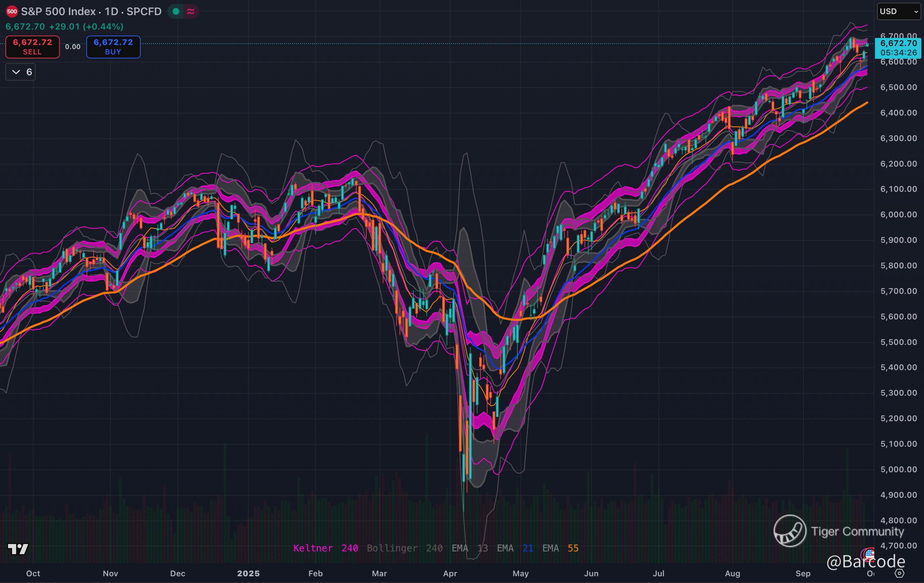
Task: Click the 6,000.00 price axis label
Action: (898, 215)
